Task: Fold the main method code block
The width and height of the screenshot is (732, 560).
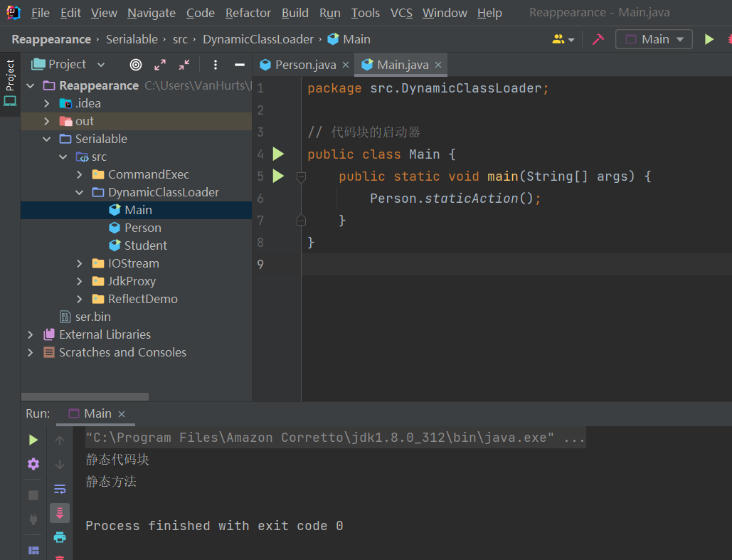Action: [301, 176]
